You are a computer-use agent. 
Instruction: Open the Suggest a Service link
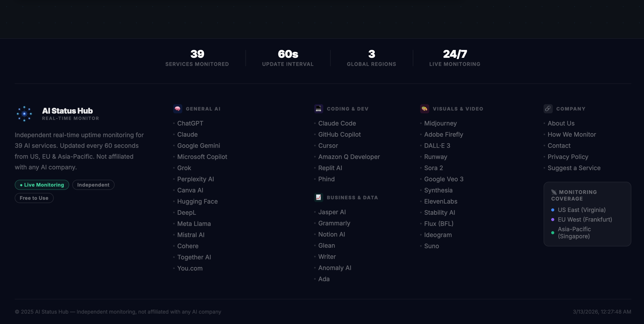pyautogui.click(x=574, y=168)
